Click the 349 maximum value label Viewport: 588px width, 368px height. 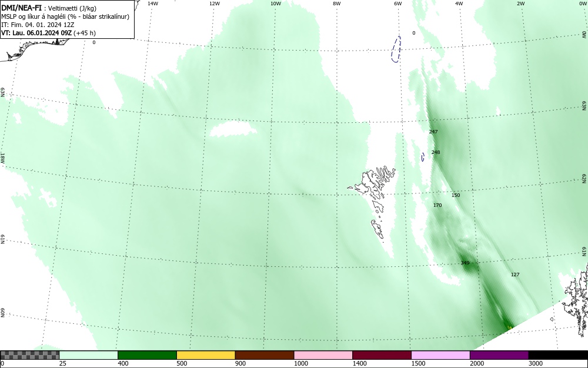point(465,263)
